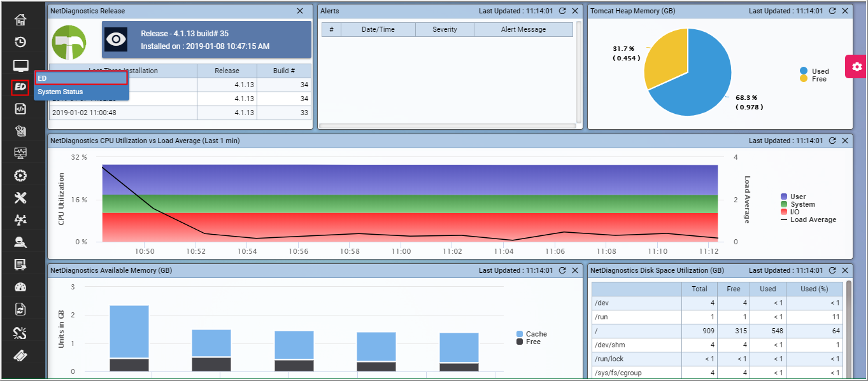Toggle Free series in memory legend
The height and width of the screenshot is (381, 868).
(529, 342)
